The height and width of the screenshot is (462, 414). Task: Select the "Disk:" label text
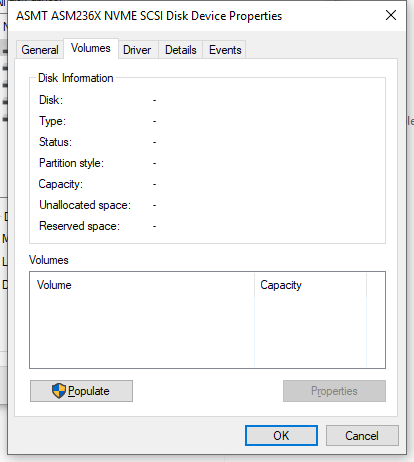point(51,100)
